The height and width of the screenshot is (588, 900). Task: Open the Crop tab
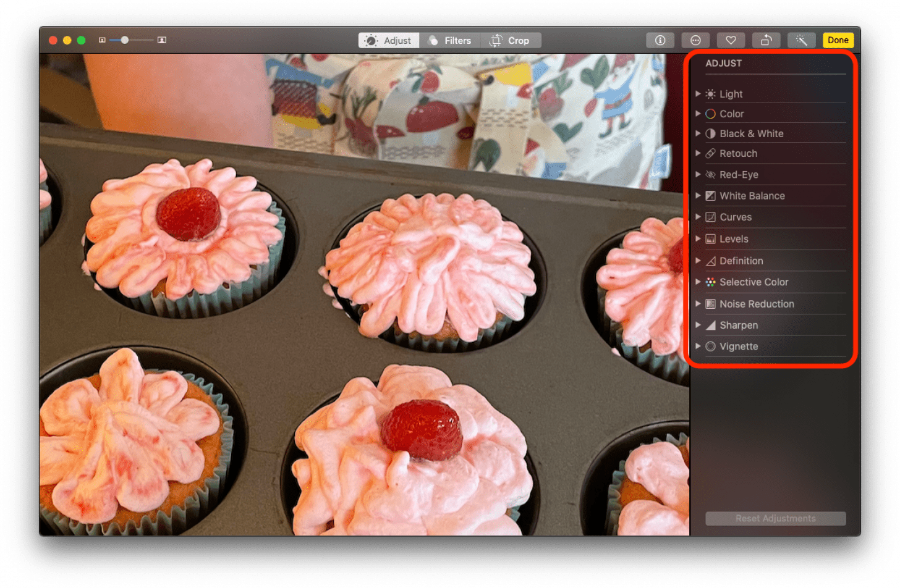click(x=511, y=40)
